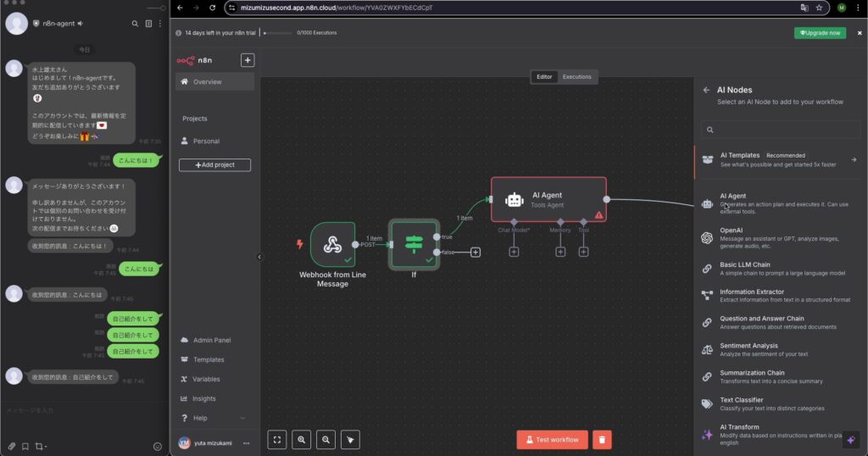Open LINE chat more options menu

160,24
